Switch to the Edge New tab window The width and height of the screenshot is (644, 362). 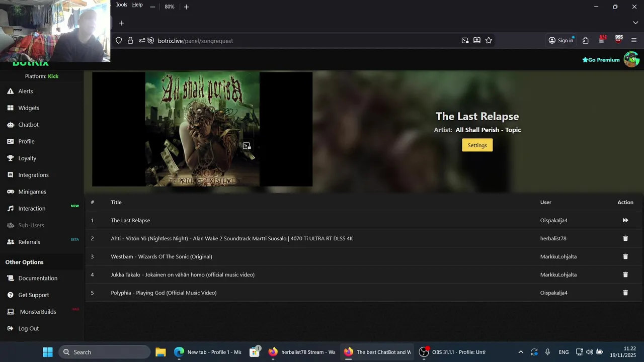coord(208,352)
